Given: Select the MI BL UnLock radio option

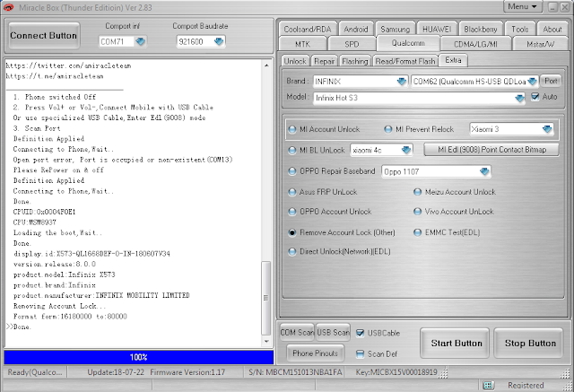Looking at the screenshot, I should point(292,150).
